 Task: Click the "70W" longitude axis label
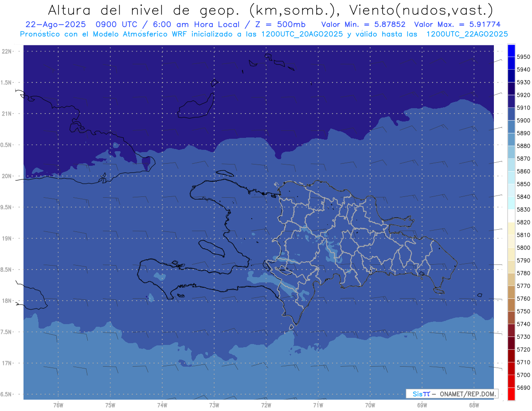pos(370,406)
